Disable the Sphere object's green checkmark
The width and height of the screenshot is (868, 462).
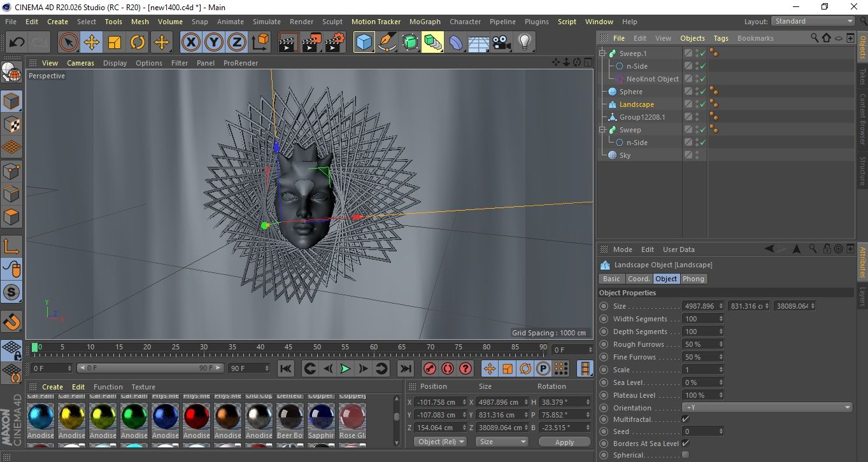point(703,92)
